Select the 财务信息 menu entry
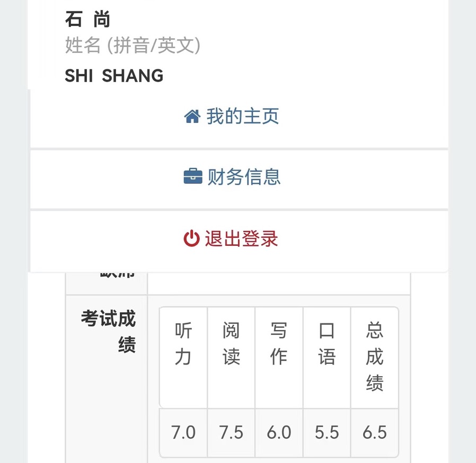Viewport: 476px width, 463px height. tap(244, 177)
